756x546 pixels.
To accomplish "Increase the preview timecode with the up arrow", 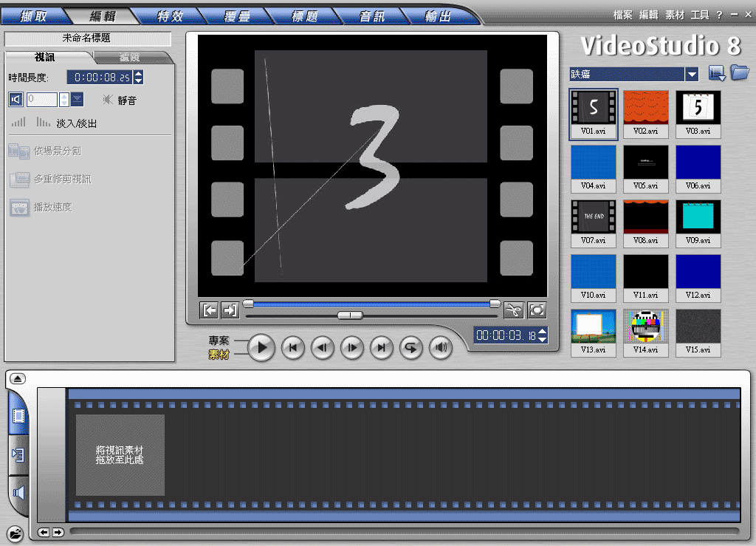I will [543, 331].
